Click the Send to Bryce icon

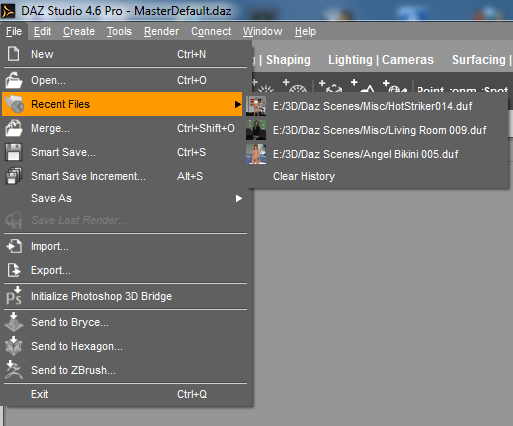tap(14, 322)
